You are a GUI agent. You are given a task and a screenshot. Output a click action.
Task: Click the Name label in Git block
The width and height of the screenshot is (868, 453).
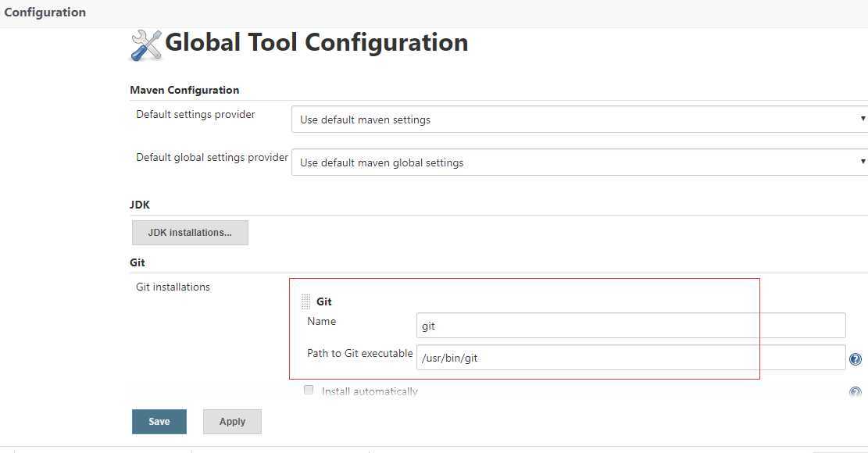tap(322, 321)
